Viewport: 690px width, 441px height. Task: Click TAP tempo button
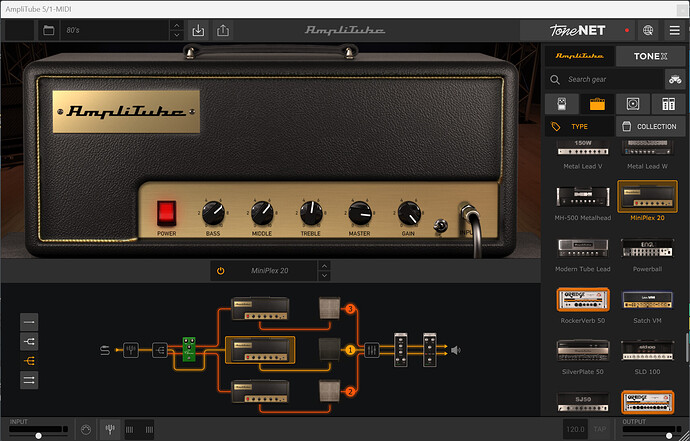pyautogui.click(x=599, y=429)
